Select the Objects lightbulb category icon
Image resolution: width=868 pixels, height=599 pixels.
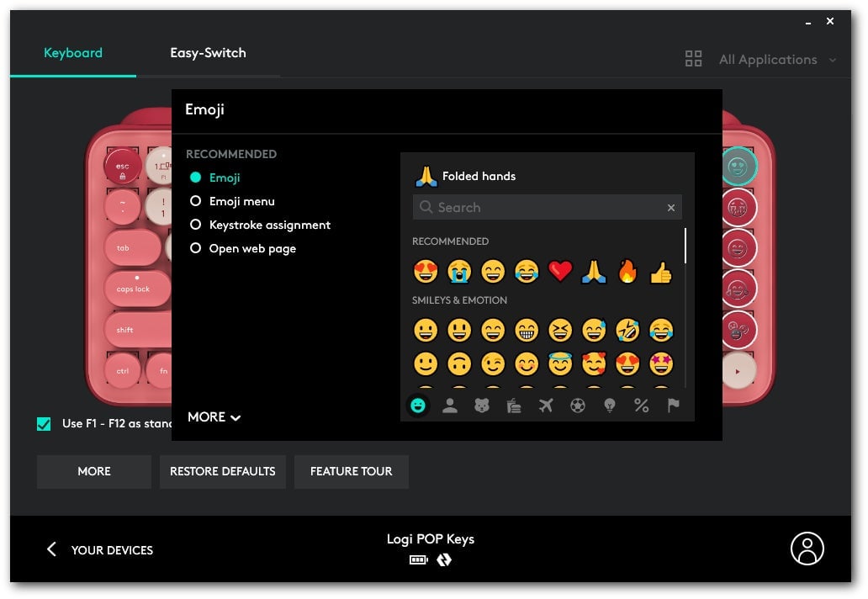tap(610, 405)
